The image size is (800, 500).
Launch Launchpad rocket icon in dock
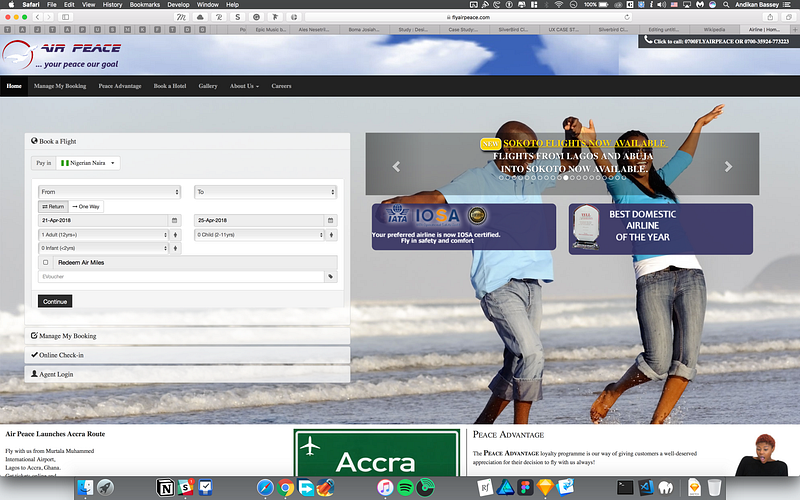pyautogui.click(x=106, y=488)
